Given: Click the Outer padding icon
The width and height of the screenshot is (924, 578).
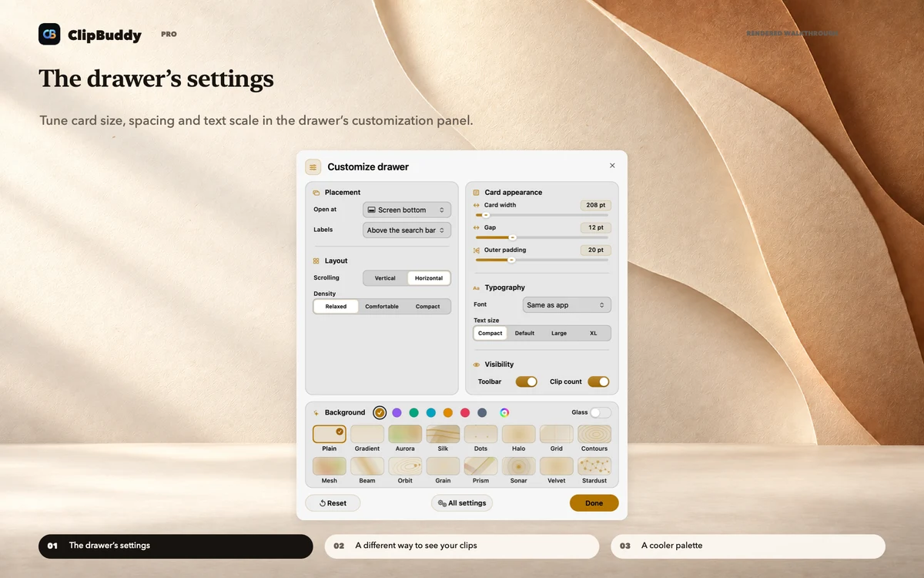Looking at the screenshot, I should (x=477, y=250).
